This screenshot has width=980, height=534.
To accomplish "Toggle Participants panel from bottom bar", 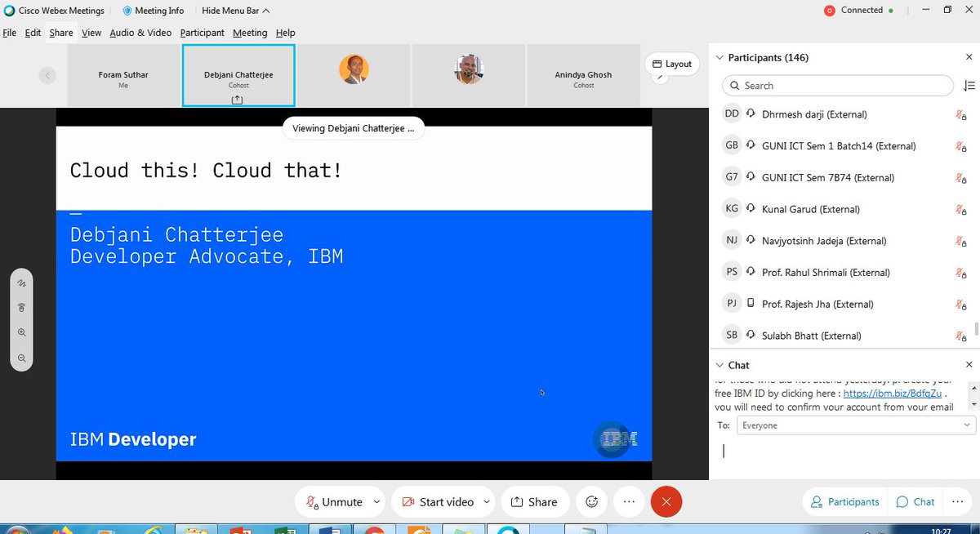I will click(x=844, y=501).
